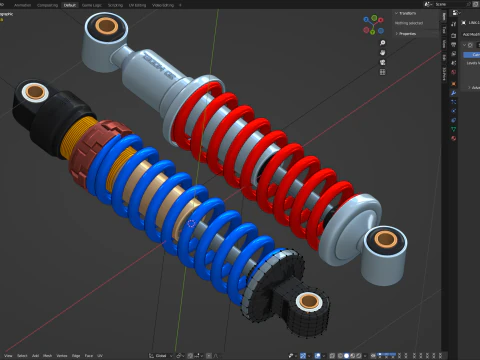Select the Default workspace tab
The image size is (480, 360).
click(70, 5)
